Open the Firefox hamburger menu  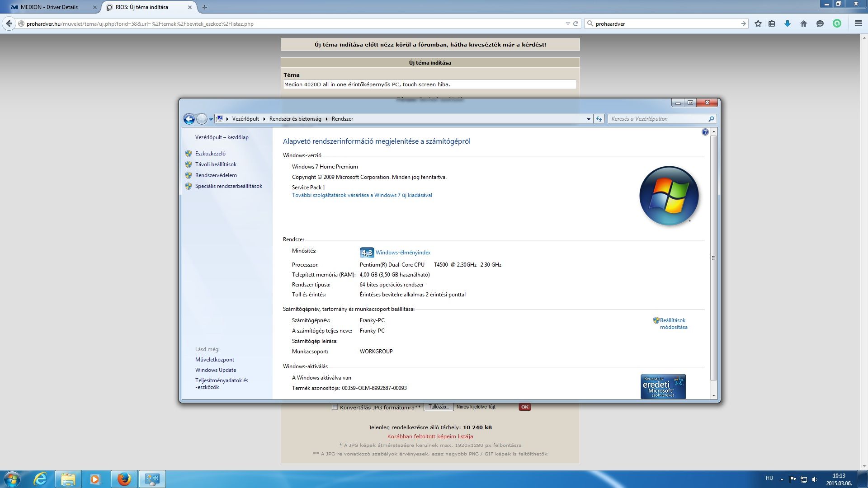[858, 23]
